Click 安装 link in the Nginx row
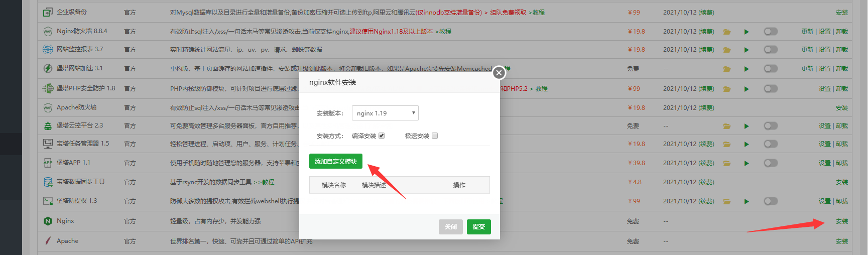Screen dimensions: 868x255 click(842, 221)
